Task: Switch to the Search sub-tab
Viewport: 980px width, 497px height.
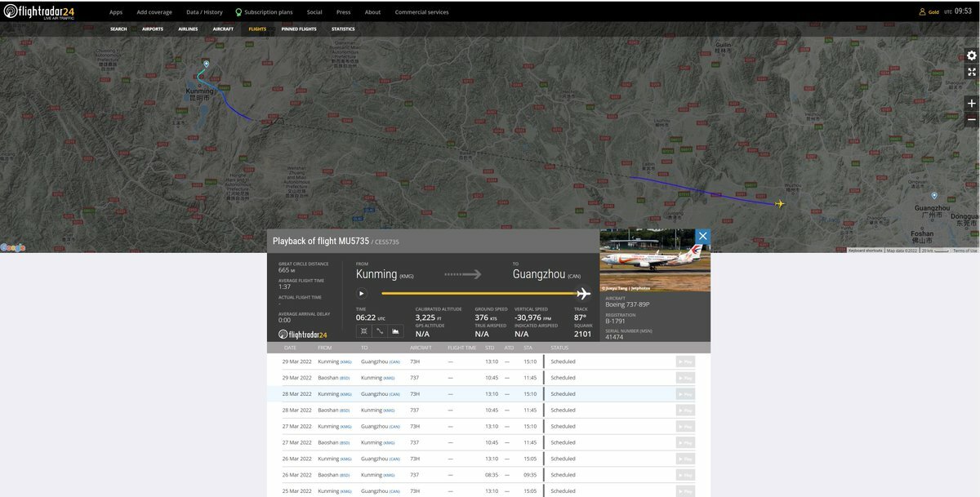Action: click(x=118, y=29)
